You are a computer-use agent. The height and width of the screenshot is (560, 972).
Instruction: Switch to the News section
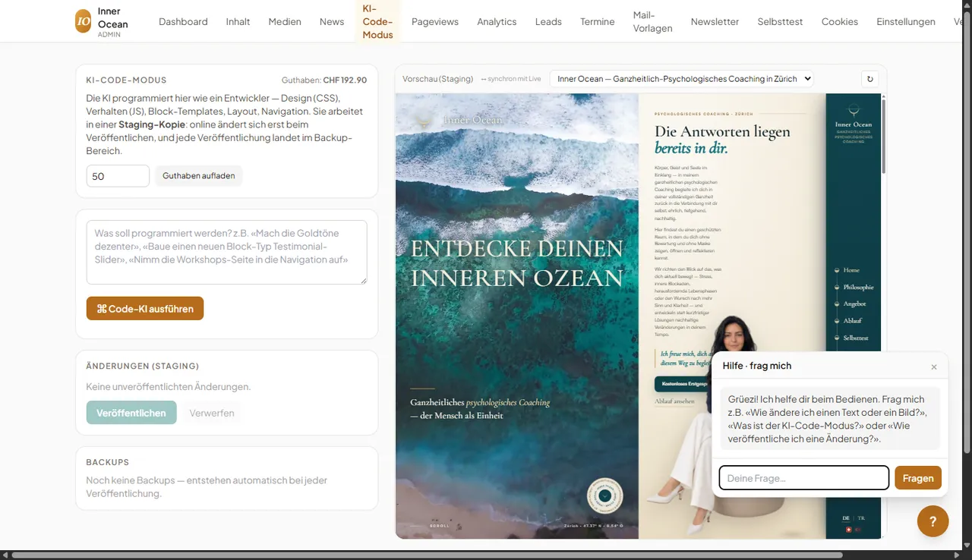pos(332,21)
